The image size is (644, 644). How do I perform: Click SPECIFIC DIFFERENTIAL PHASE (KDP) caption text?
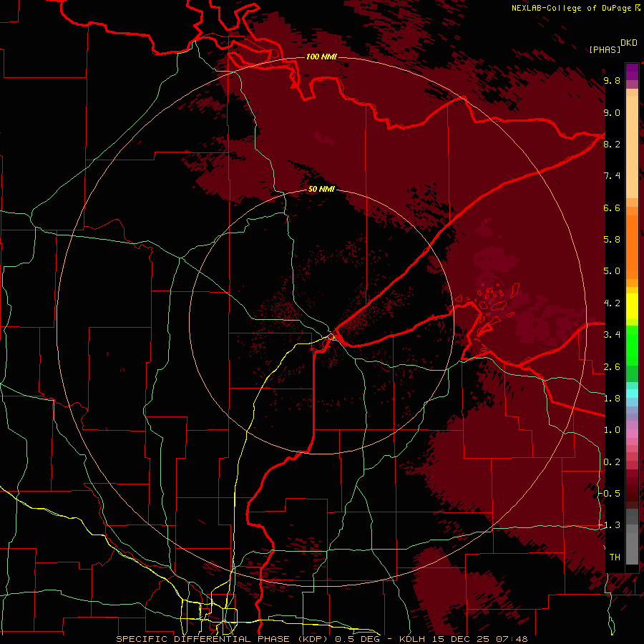[x=223, y=639]
